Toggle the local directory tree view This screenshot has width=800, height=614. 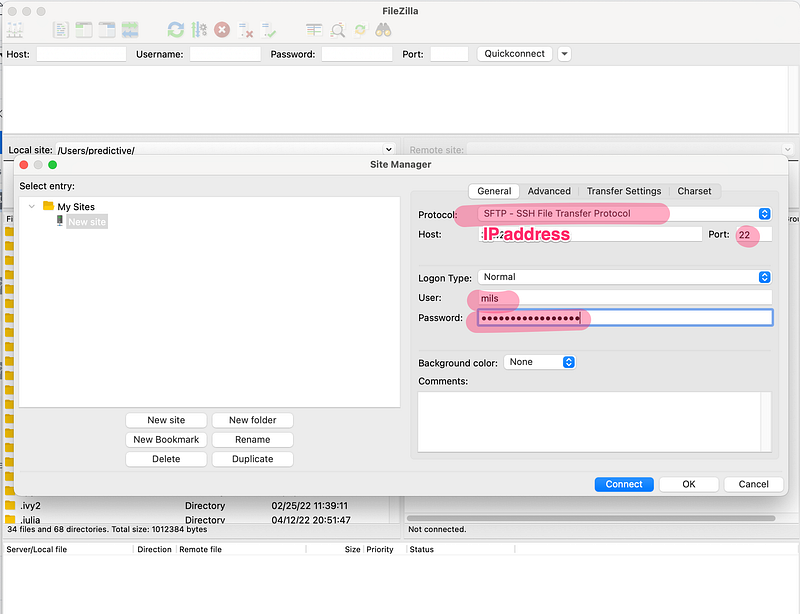pyautogui.click(x=84, y=31)
